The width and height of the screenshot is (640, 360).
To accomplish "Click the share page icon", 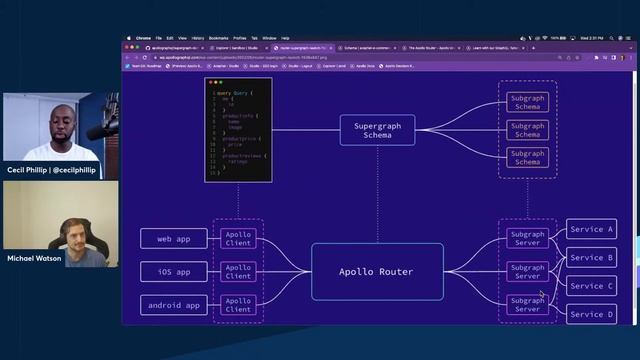I will click(569, 58).
